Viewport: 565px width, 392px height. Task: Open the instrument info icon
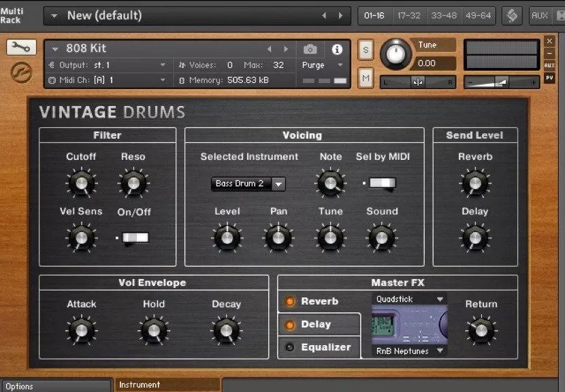[336, 49]
